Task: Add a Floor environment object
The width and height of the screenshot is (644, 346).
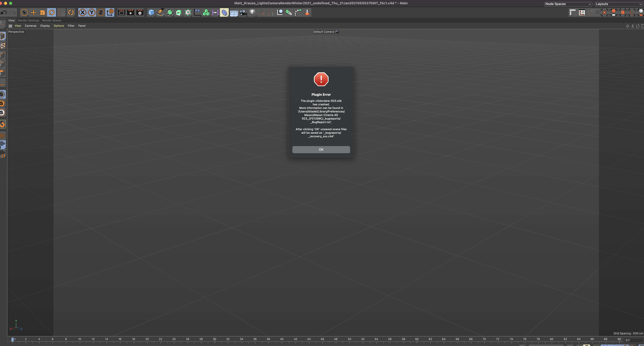Action: (234, 13)
